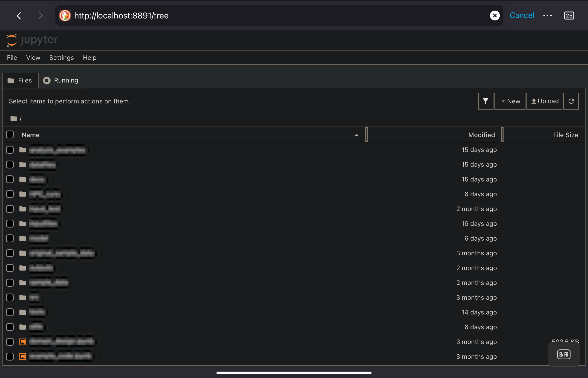Cancel the address bar editing

click(522, 15)
